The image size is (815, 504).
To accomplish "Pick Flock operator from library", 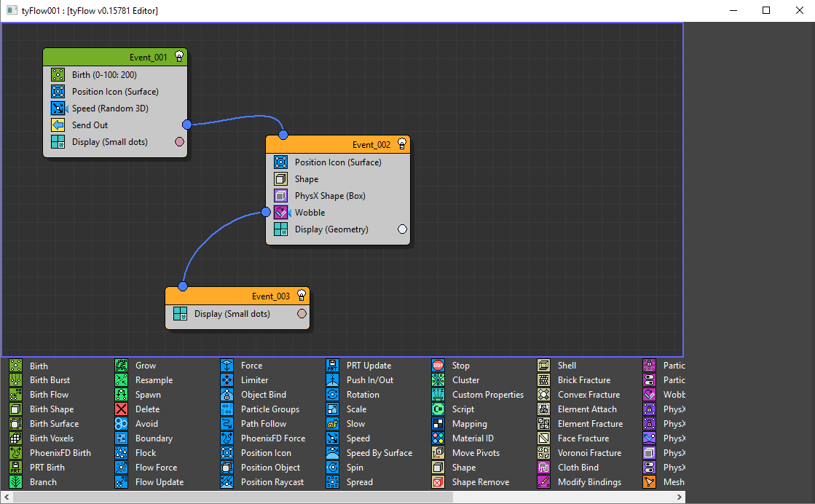I will click(135, 453).
